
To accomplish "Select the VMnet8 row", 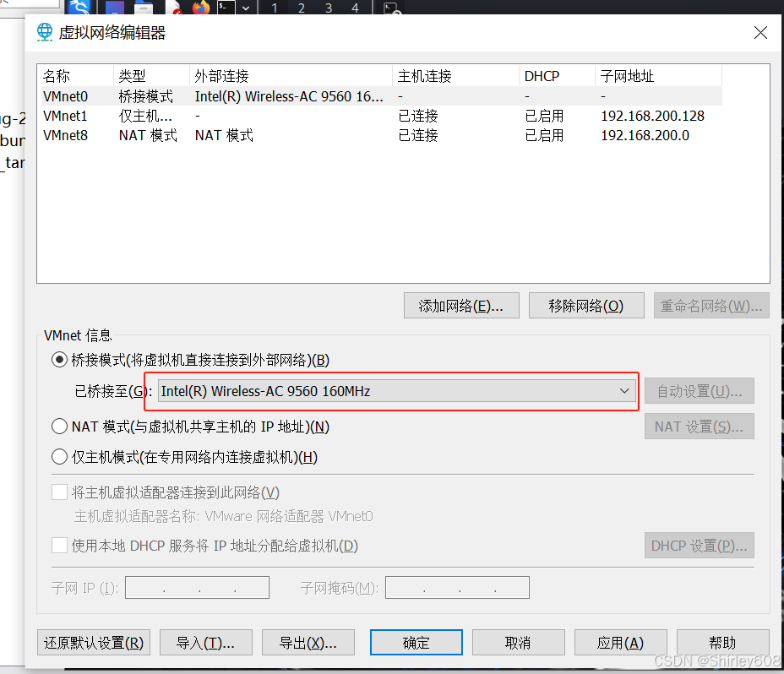I will 382,135.
